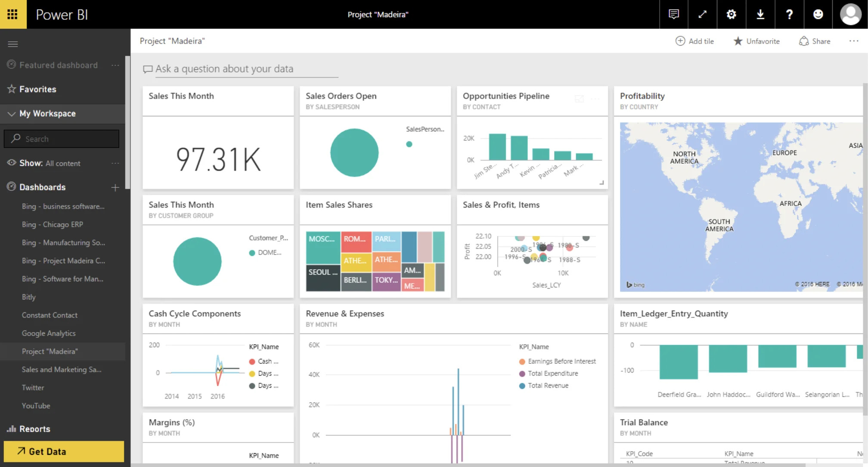Select Sales and Marketing Sample dashboard
868x467 pixels.
pos(62,369)
